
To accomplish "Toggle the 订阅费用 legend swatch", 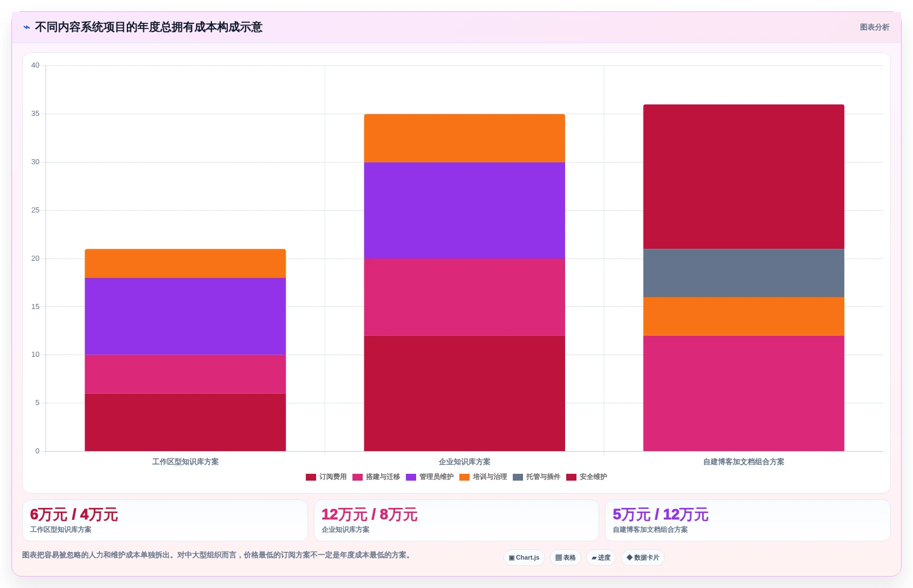I will pyautogui.click(x=311, y=477).
